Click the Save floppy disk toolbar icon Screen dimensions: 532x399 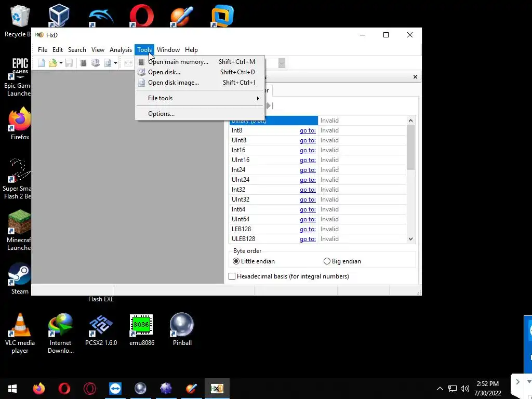[x=69, y=63]
